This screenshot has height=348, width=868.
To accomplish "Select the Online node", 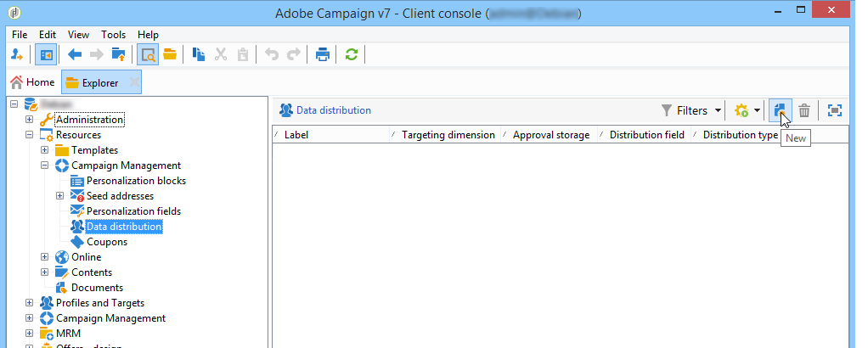I will (87, 257).
